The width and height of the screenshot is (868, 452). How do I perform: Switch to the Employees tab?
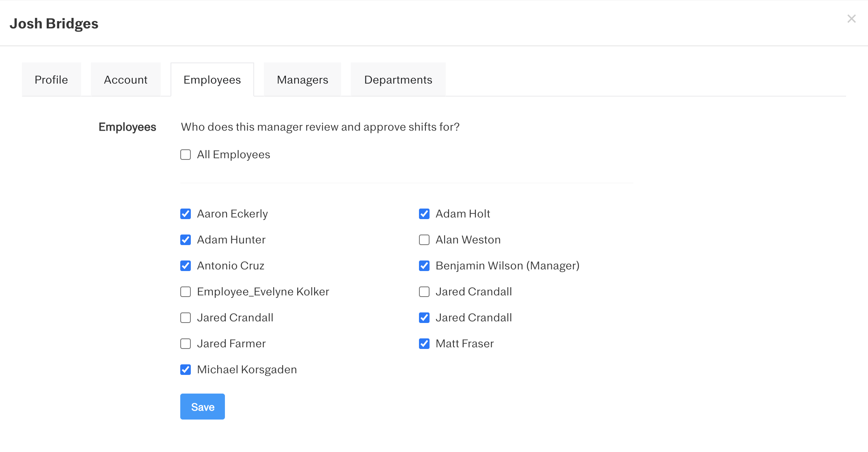pyautogui.click(x=212, y=80)
